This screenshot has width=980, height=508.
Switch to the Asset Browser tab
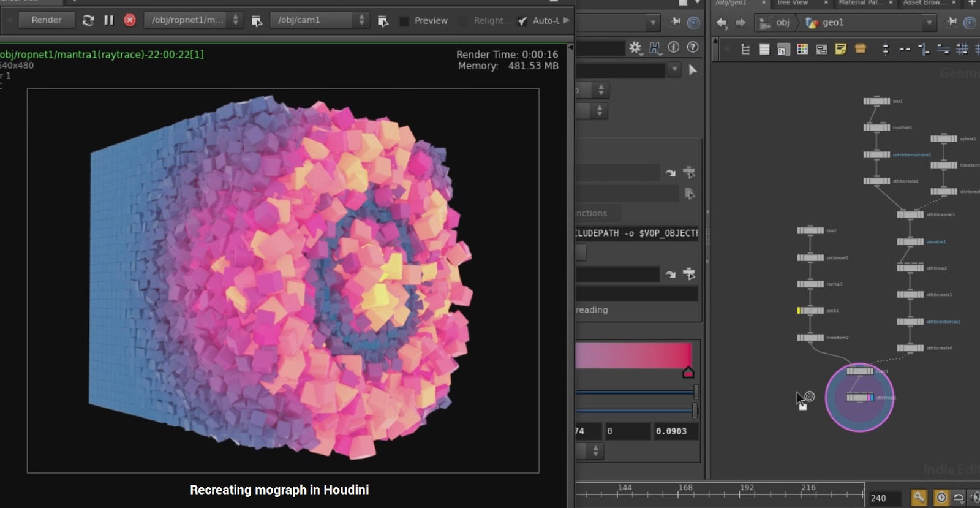pyautogui.click(x=925, y=3)
